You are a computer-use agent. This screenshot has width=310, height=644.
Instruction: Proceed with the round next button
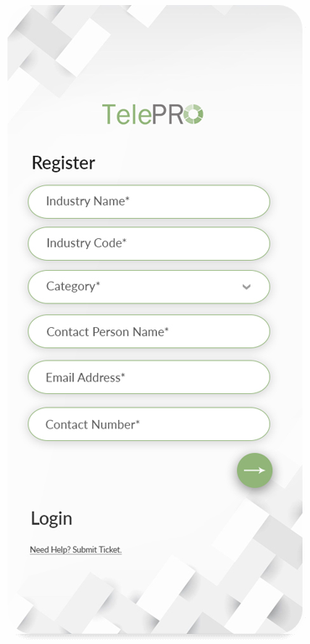click(x=255, y=470)
